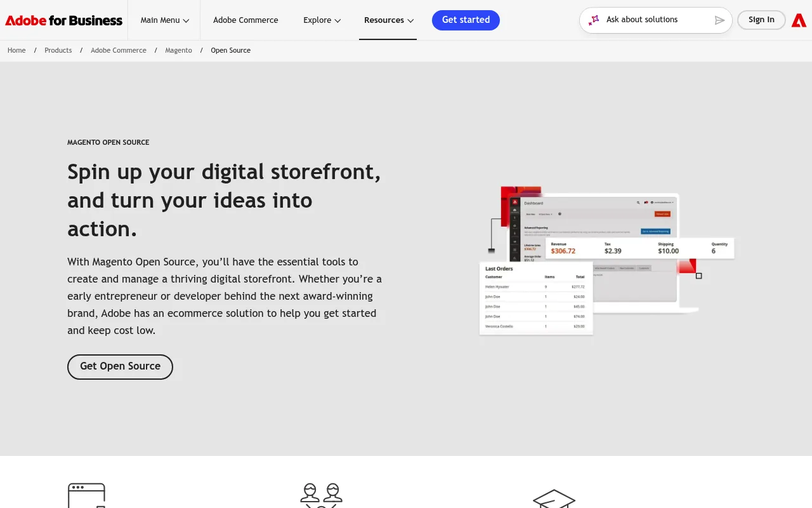
Task: Click the graduation cap icon
Action: pos(554,498)
